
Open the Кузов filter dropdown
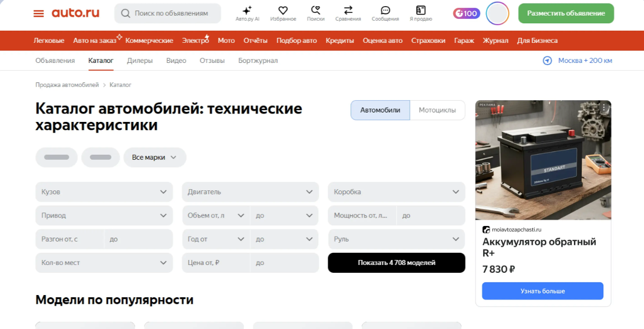click(103, 191)
